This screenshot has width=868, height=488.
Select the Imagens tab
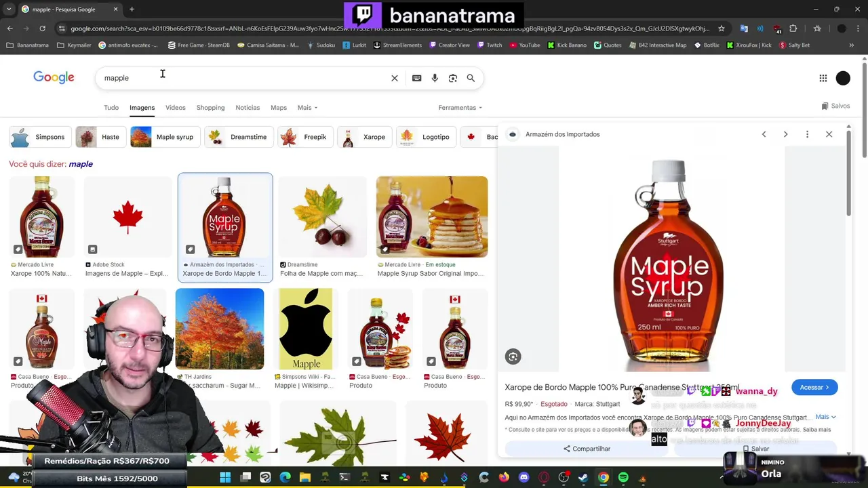[x=142, y=108]
